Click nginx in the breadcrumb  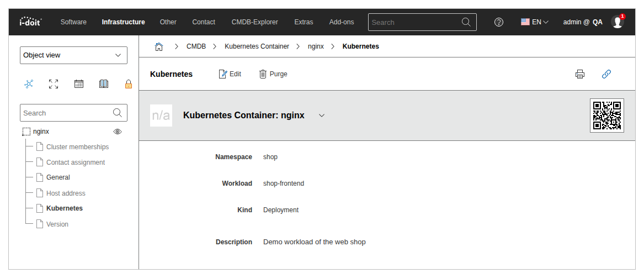point(316,46)
